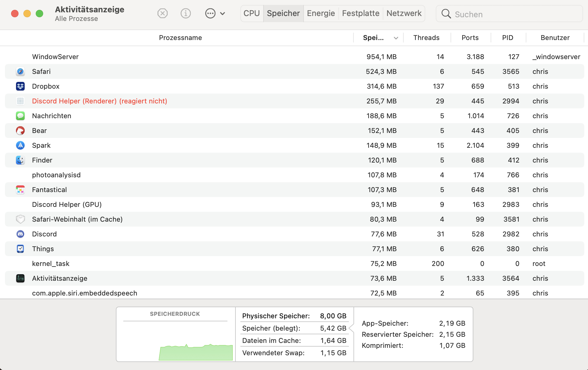Select the Safari app icon
The width and height of the screenshot is (588, 370).
pos(20,71)
